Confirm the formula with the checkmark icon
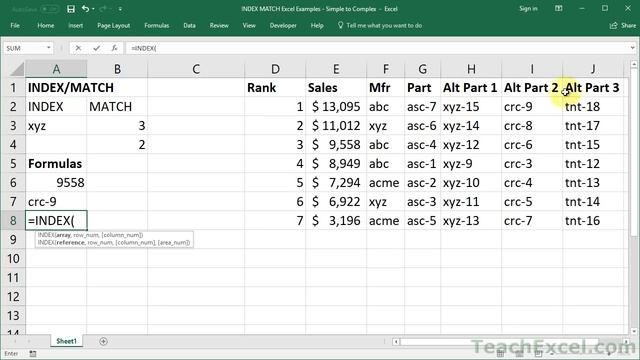Viewport: 640px width, 360px height. point(96,48)
